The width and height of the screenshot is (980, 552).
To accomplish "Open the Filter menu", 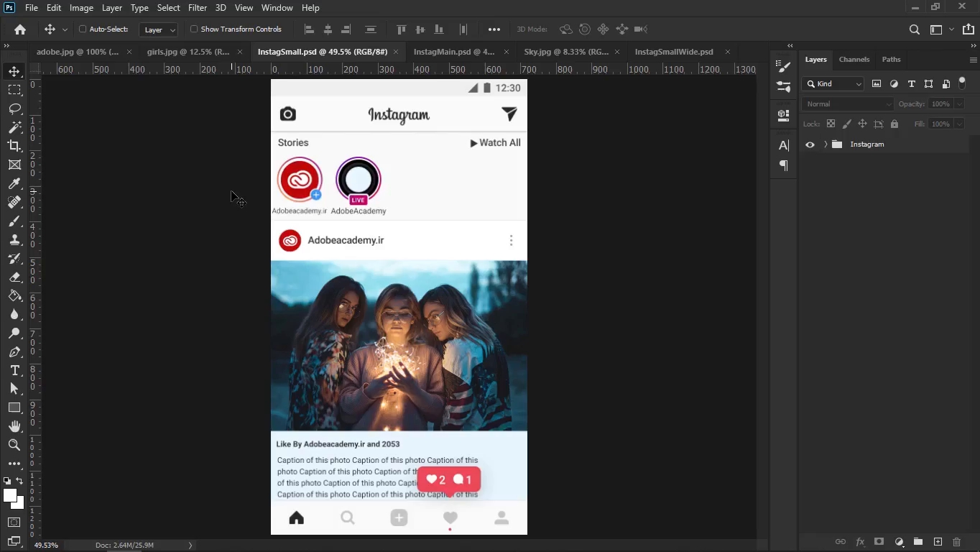I will [198, 8].
